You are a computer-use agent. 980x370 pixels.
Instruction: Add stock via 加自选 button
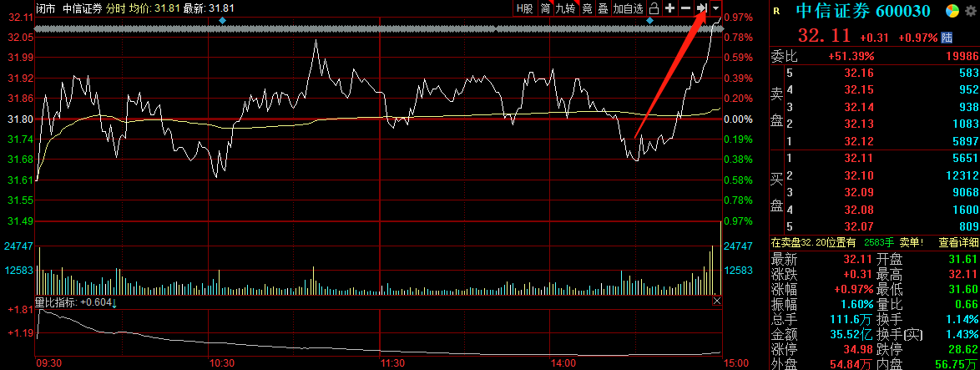pos(628,8)
